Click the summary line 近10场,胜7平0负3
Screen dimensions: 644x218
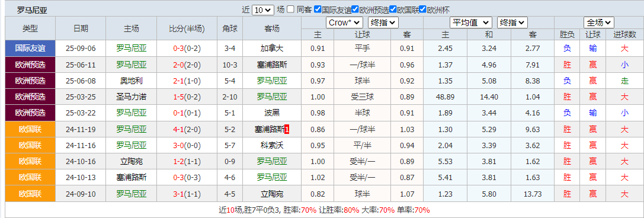point(255,210)
